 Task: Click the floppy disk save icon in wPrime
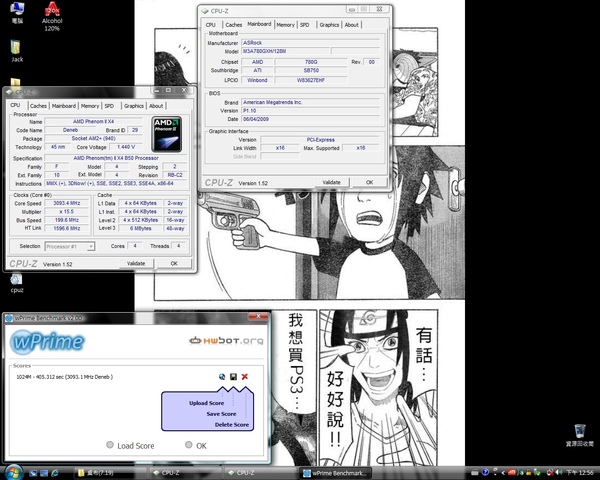pyautogui.click(x=233, y=377)
